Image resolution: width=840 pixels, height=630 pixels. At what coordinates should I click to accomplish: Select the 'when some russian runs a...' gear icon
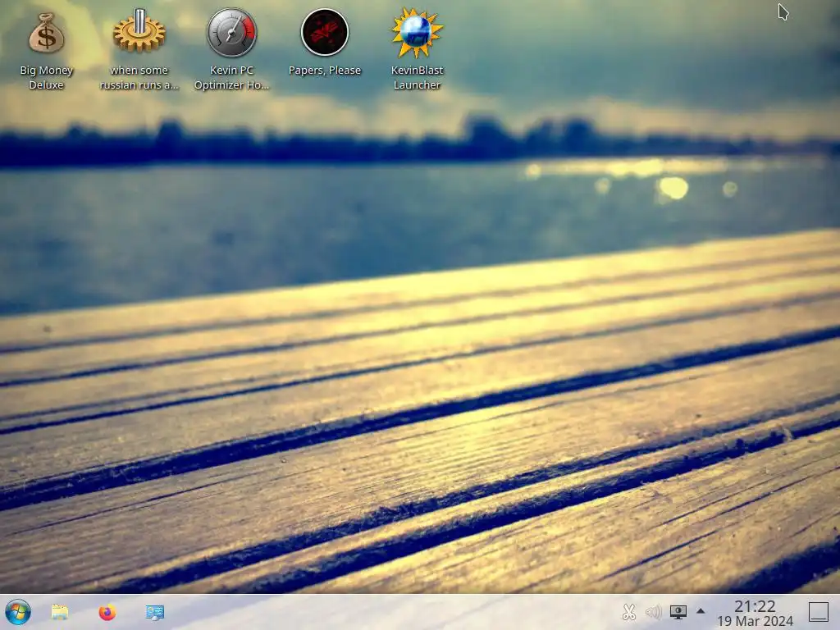(x=139, y=31)
